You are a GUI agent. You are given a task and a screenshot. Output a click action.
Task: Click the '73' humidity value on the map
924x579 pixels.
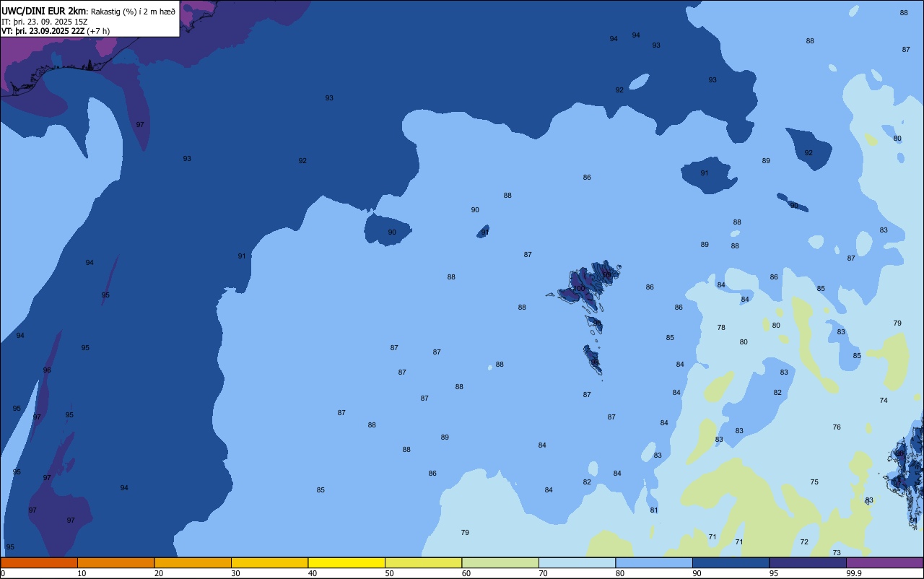pos(837,553)
